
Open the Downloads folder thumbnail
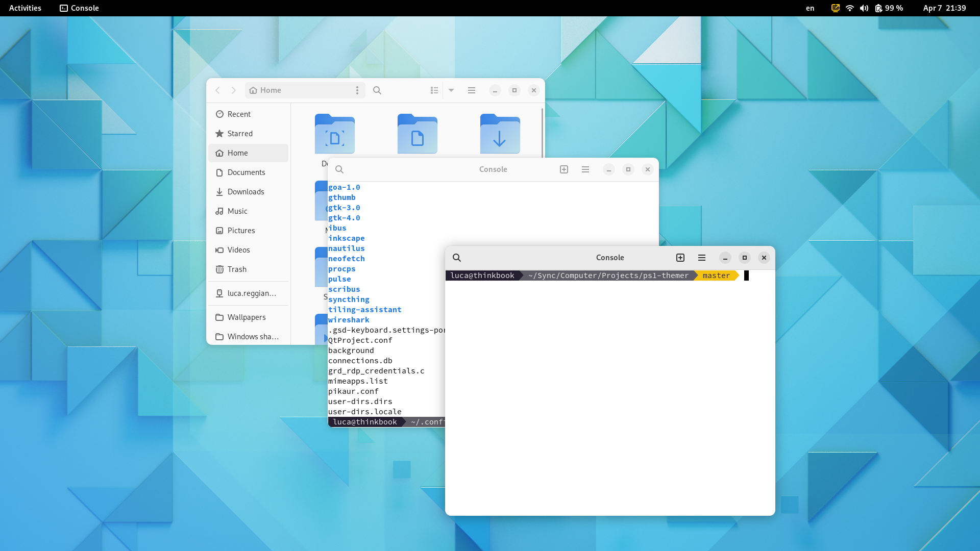click(500, 135)
